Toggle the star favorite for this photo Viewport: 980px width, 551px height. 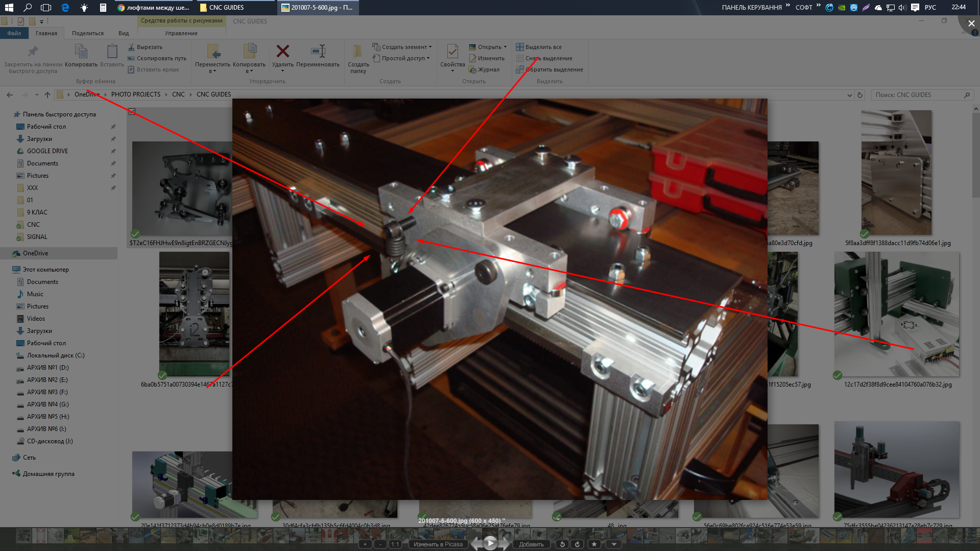click(594, 544)
